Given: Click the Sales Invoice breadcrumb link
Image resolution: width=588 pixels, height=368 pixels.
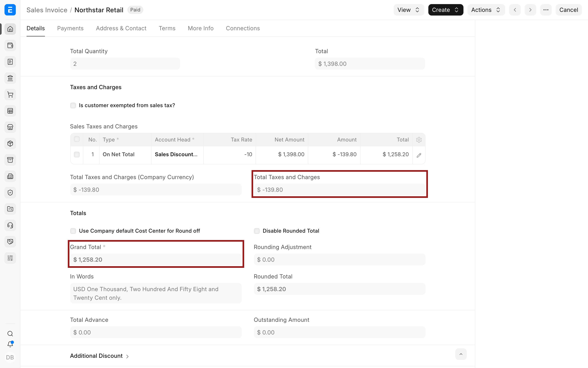Looking at the screenshot, I should click(x=47, y=10).
